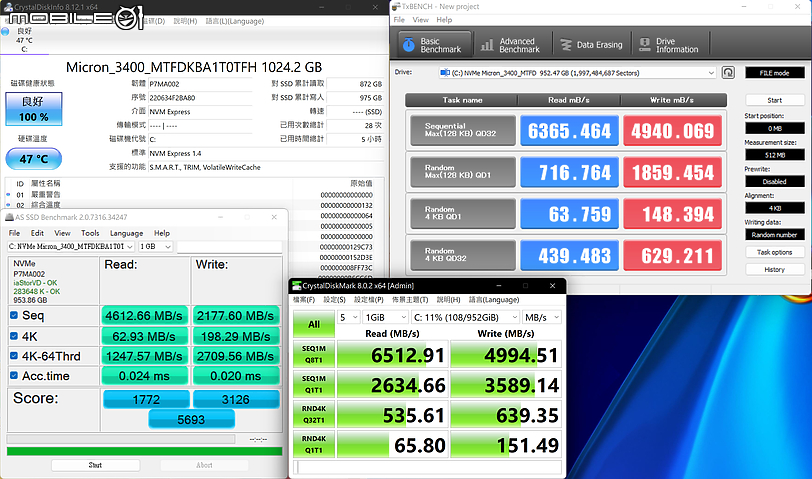Open the CrystalDiskMark 設定(S) menu
Image resolution: width=812 pixels, height=479 pixels.
pyautogui.click(x=335, y=300)
